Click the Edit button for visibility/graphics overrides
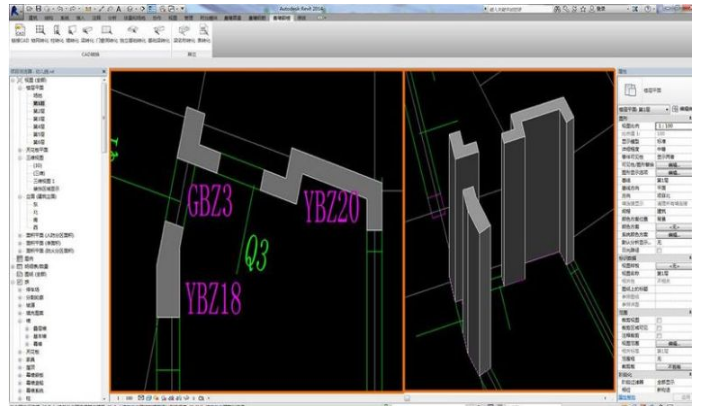This screenshot has height=408, width=705. pyautogui.click(x=673, y=165)
